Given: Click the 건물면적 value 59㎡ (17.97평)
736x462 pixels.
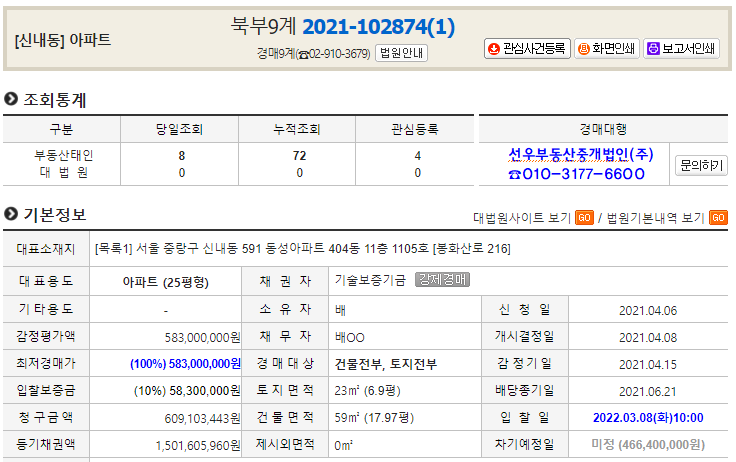Looking at the screenshot, I should [374, 418].
